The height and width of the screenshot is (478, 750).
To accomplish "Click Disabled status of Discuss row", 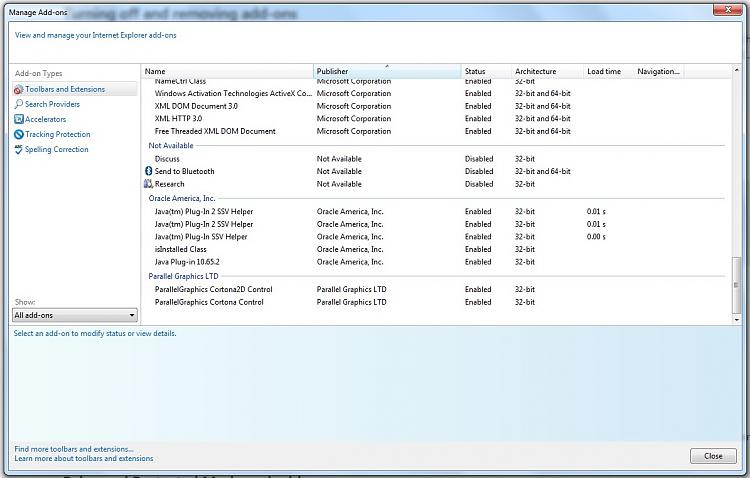I will click(x=479, y=159).
